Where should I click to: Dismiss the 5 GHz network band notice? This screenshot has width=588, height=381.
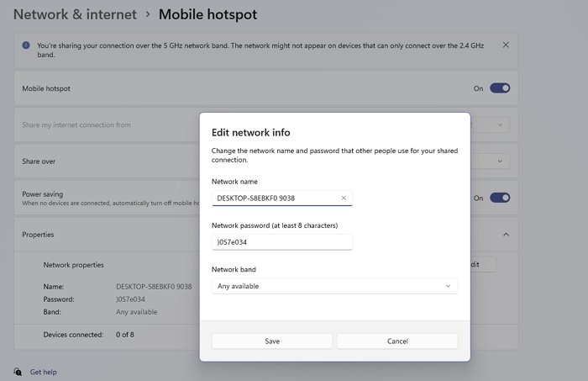point(506,45)
